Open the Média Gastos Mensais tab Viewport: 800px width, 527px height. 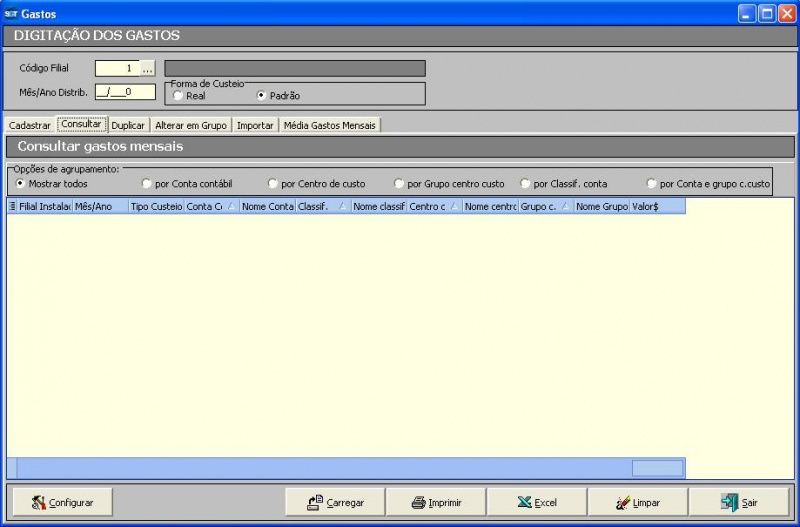tap(330, 126)
